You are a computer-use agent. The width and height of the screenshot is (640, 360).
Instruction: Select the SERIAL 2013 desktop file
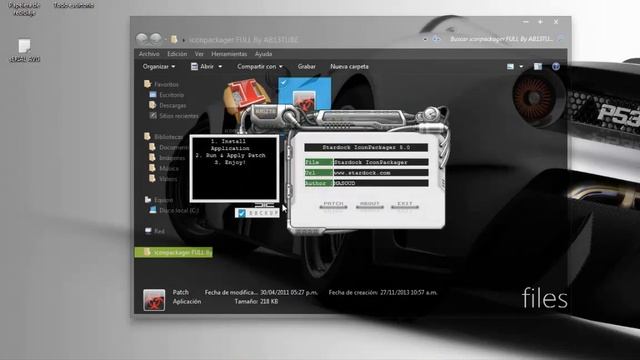click(x=24, y=50)
